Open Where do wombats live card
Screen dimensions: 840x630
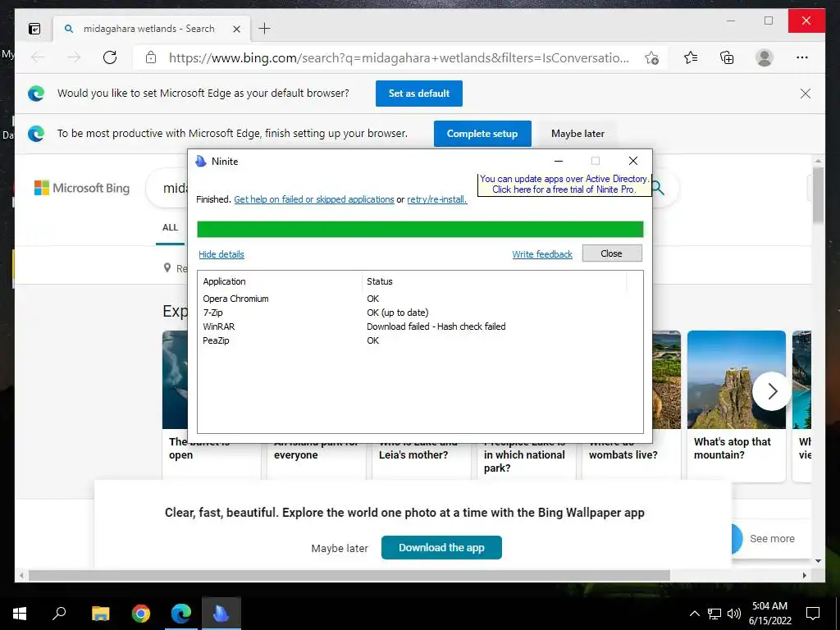point(631,454)
